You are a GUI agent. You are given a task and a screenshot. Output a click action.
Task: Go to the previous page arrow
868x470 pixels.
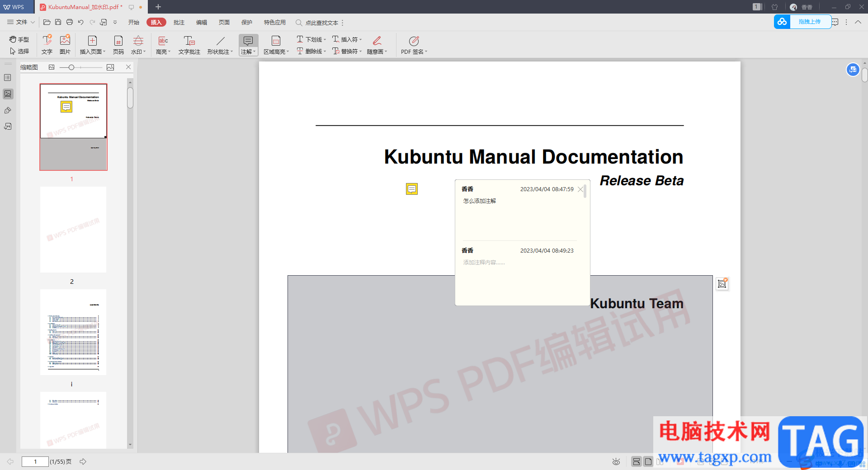[10, 461]
